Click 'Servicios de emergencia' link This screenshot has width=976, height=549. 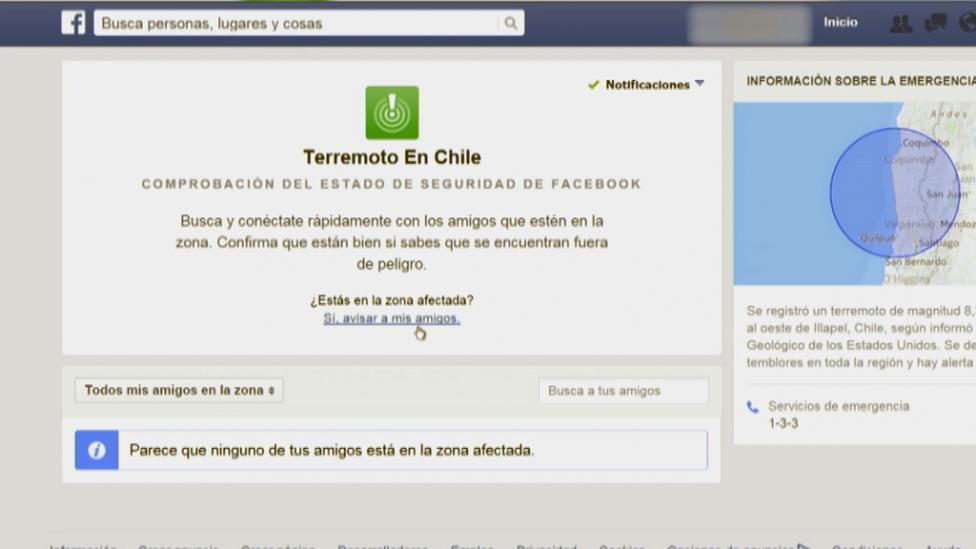[x=838, y=407]
